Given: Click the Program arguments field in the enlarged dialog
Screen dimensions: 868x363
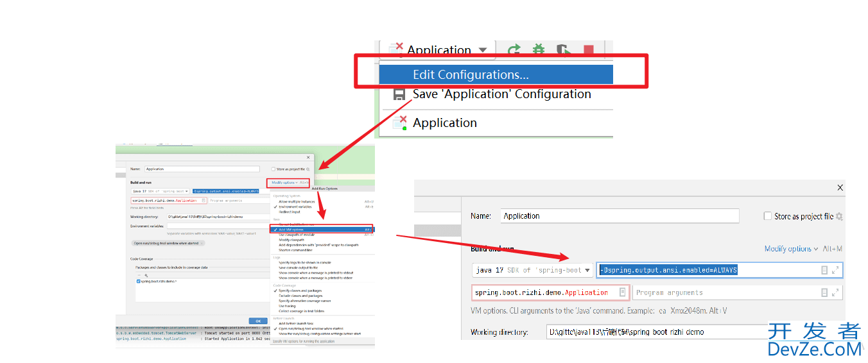Looking at the screenshot, I should click(x=738, y=292).
